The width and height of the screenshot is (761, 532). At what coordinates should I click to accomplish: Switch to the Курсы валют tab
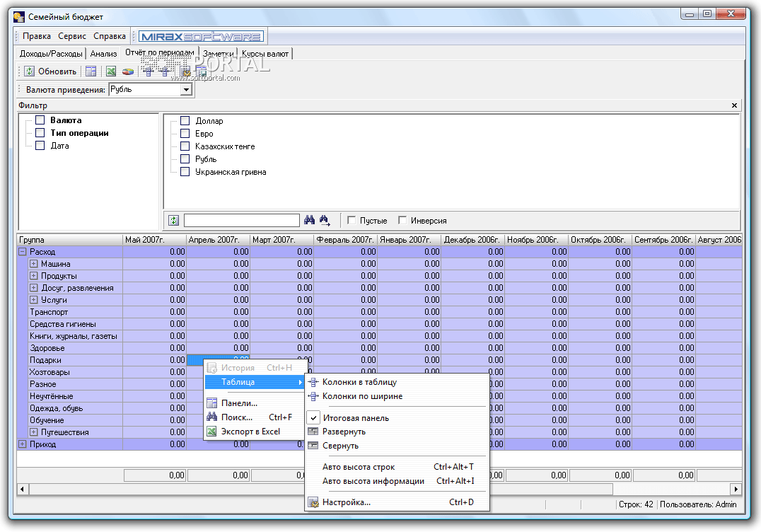point(265,54)
